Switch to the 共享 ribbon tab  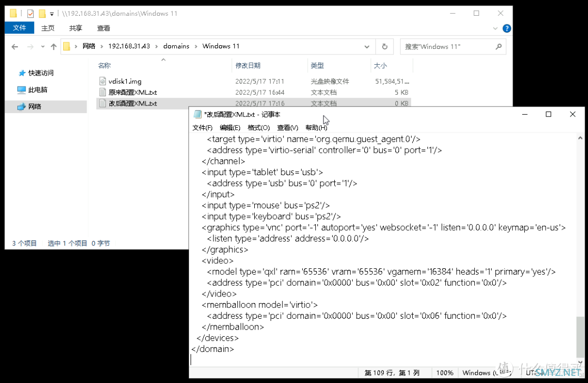(x=75, y=28)
